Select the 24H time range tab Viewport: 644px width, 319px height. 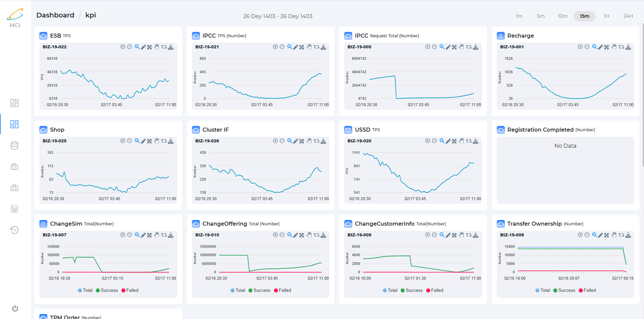(x=628, y=16)
